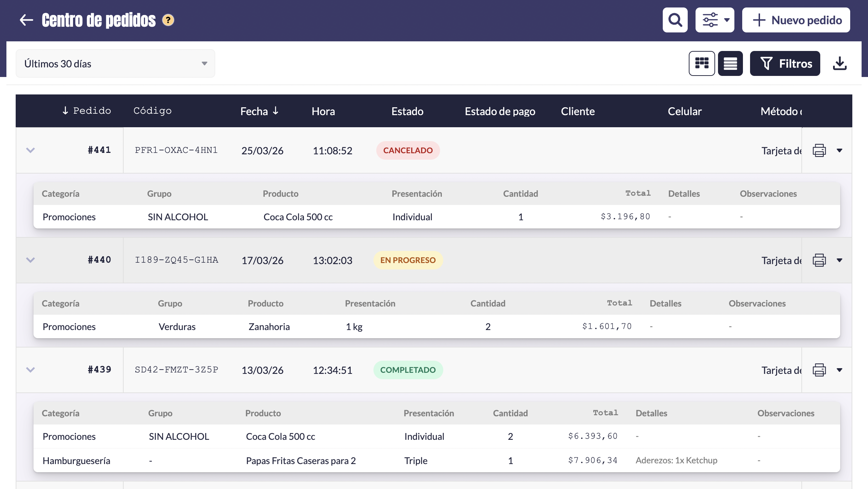This screenshot has width=868, height=489.
Task: Sort by Fecha column header
Action: tap(259, 111)
